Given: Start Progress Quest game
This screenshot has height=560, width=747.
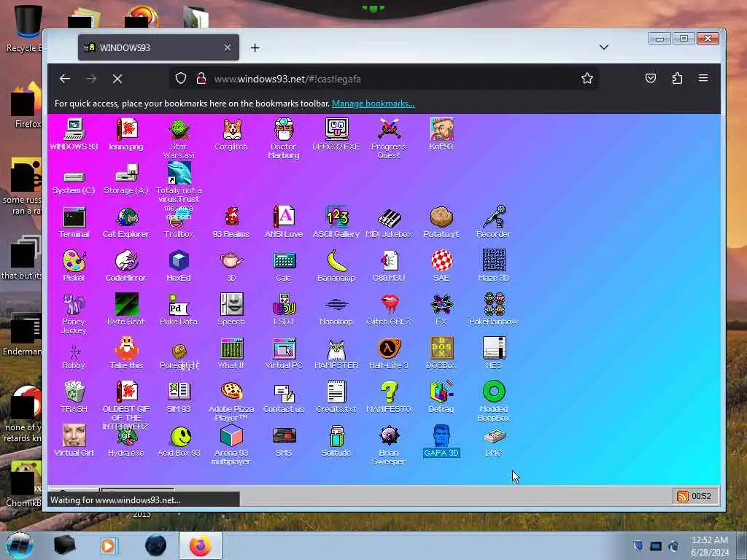Looking at the screenshot, I should 389,138.
